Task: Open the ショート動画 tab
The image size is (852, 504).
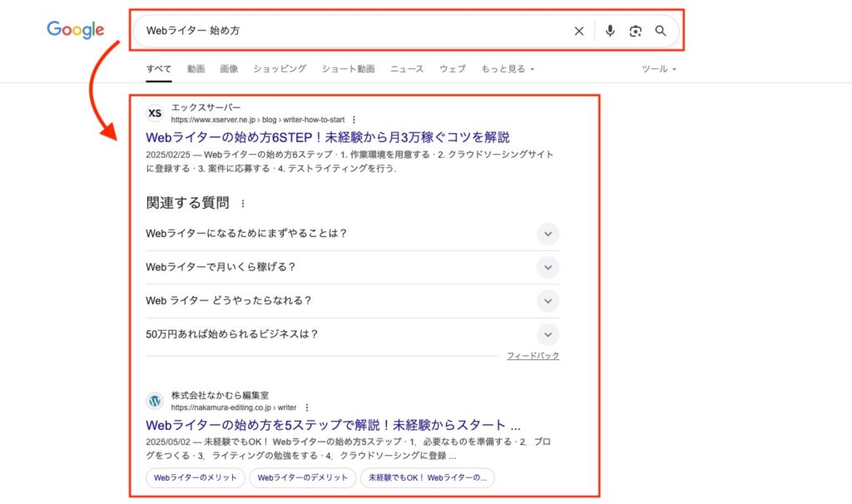Action: pyautogui.click(x=349, y=69)
